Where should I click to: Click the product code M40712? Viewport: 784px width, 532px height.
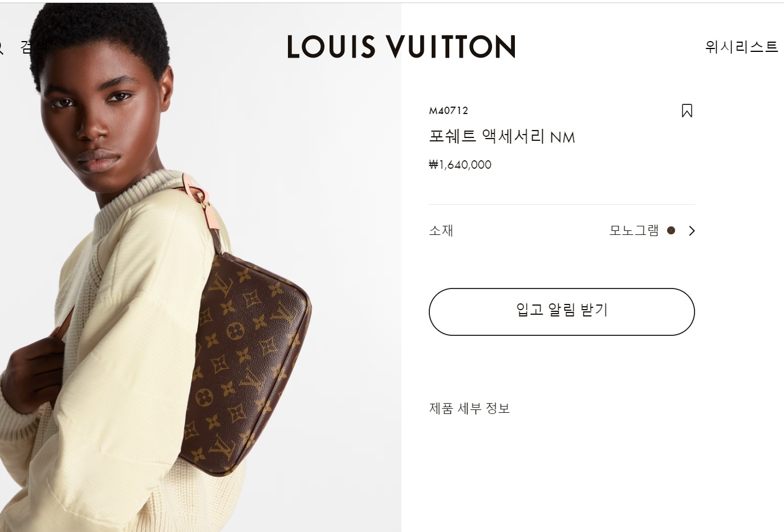448,111
